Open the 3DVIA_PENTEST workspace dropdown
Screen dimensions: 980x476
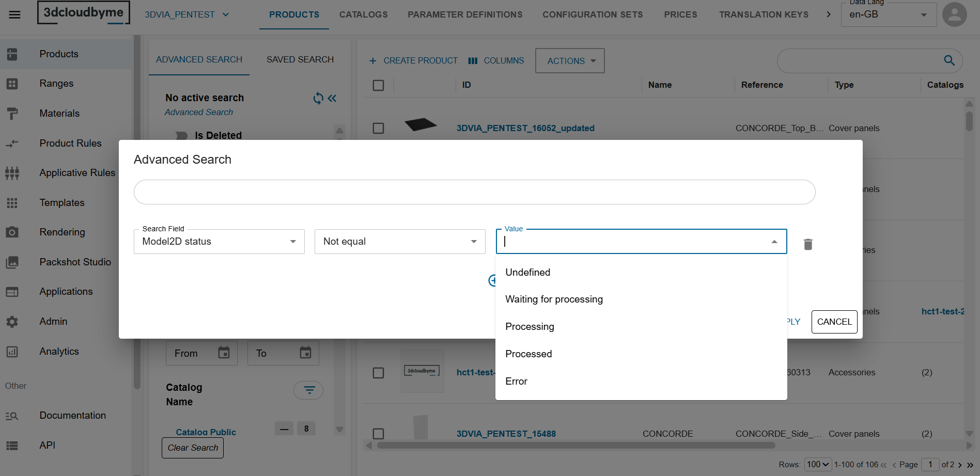[187, 14]
